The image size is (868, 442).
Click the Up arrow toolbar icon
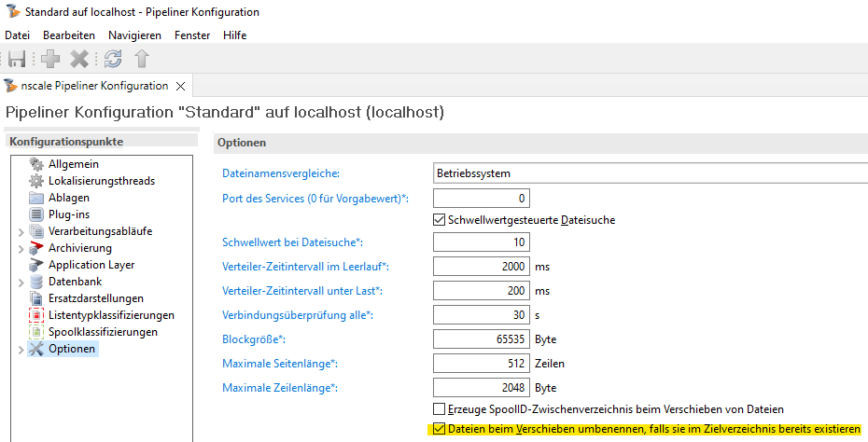tap(141, 59)
